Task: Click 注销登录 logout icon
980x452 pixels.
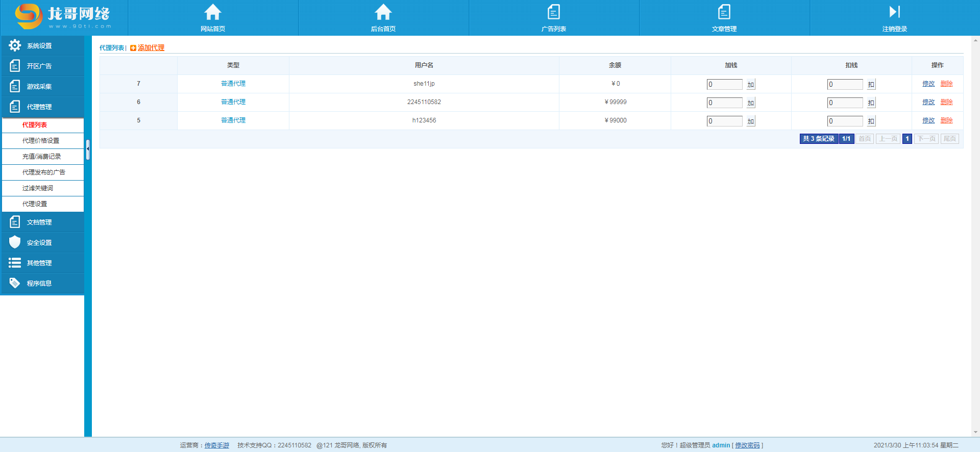Action: pyautogui.click(x=895, y=12)
